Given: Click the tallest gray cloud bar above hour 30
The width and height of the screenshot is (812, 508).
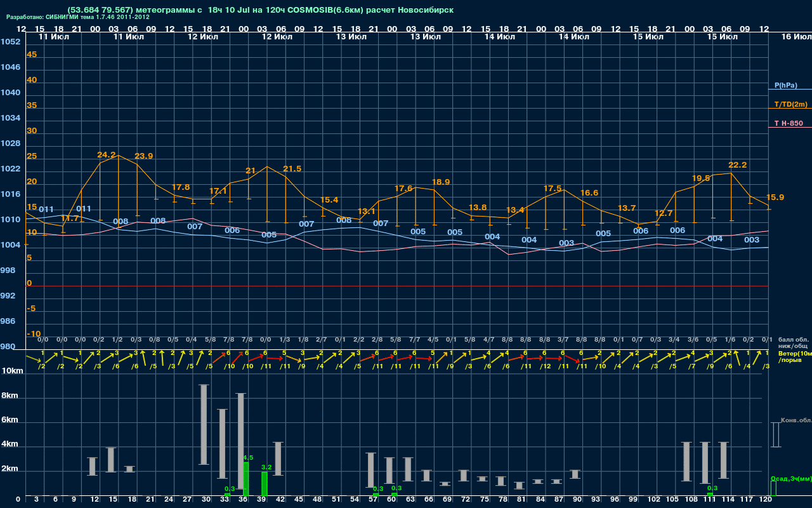Looking at the screenshot, I should click(x=204, y=424).
